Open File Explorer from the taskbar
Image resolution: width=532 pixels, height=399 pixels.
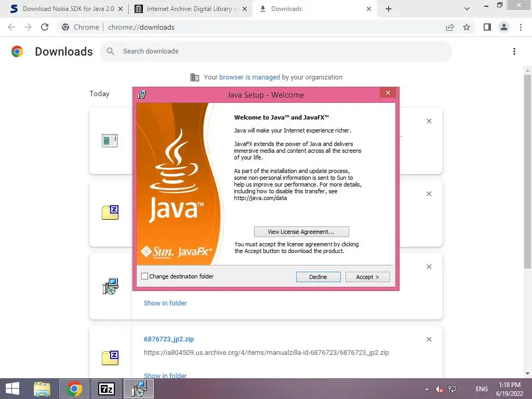click(x=42, y=389)
